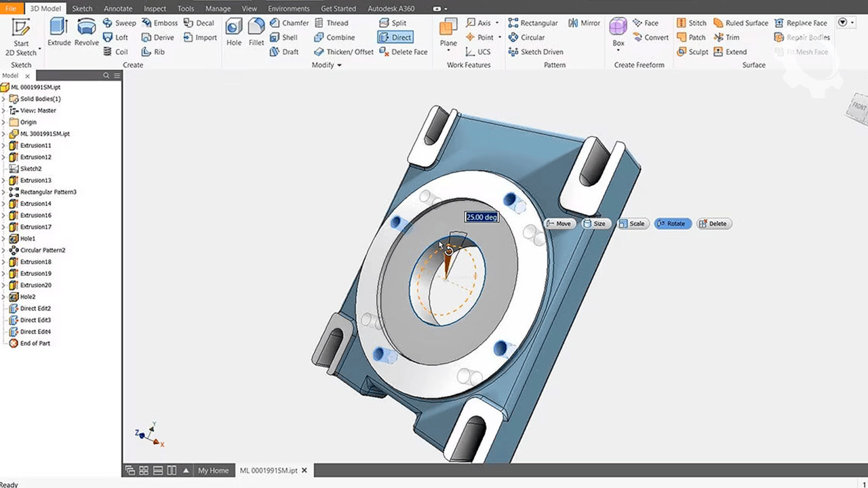
Task: Click the 25.00 deg angle input field
Action: 481,217
